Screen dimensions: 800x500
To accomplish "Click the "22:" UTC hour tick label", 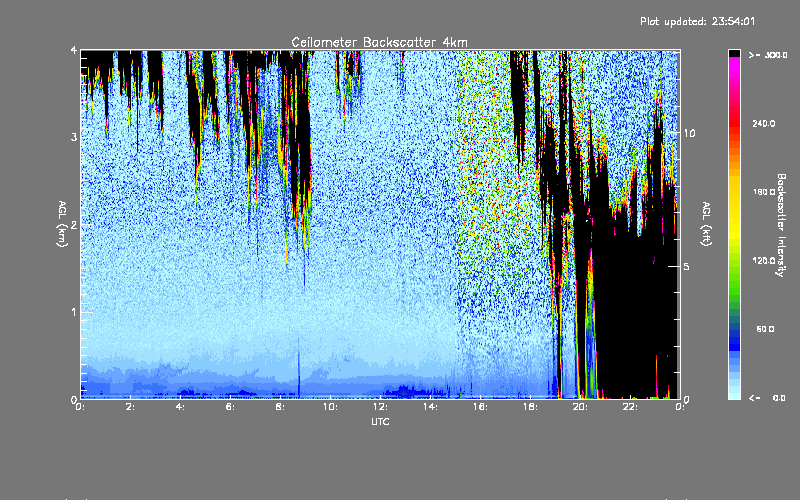I will pos(630,407).
